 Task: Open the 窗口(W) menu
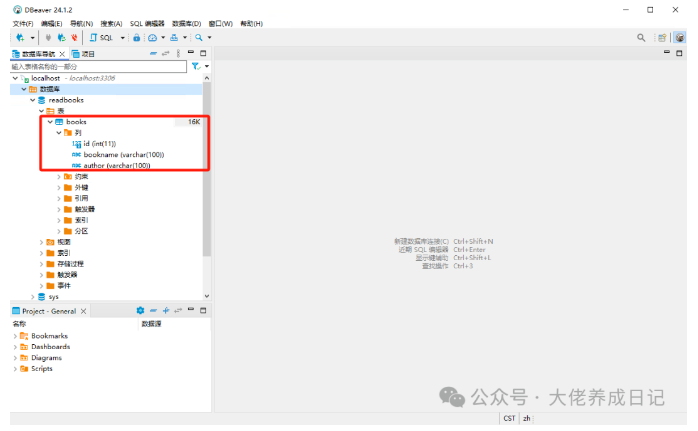220,24
